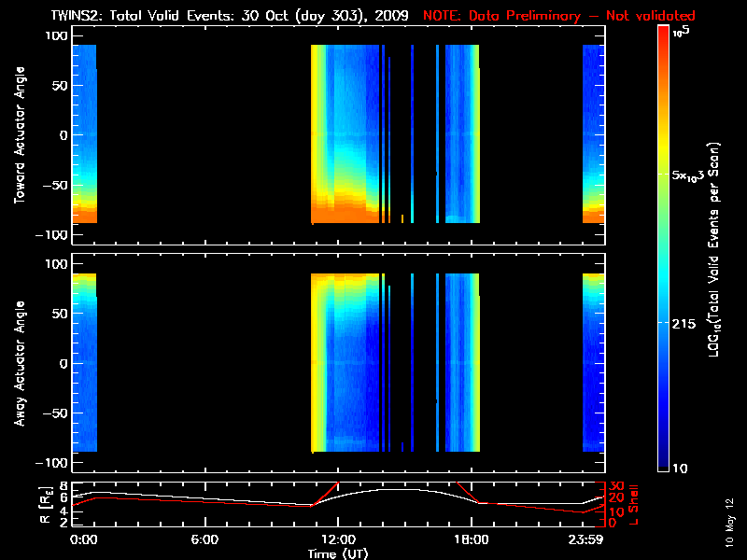Viewport: 747px width, 560px height.
Task: Click the colorbar tick label "5x10^3"
Action: pyautogui.click(x=696, y=175)
